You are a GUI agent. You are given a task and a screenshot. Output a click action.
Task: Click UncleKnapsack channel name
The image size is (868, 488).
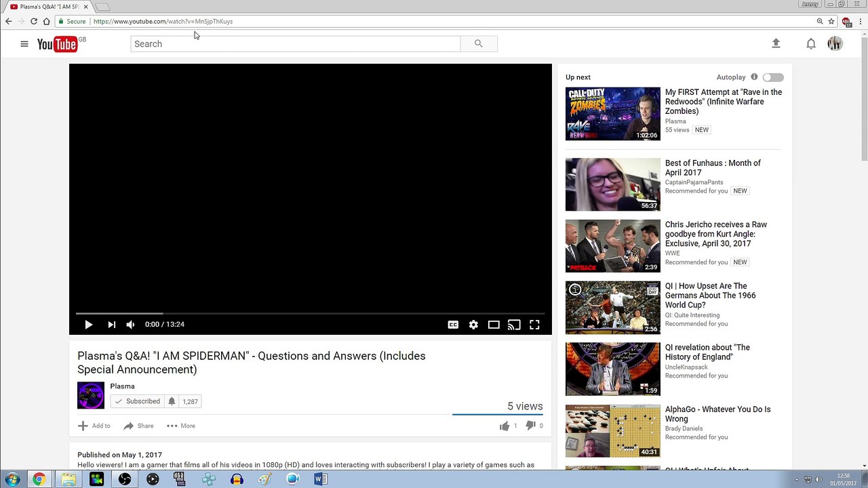point(686,367)
